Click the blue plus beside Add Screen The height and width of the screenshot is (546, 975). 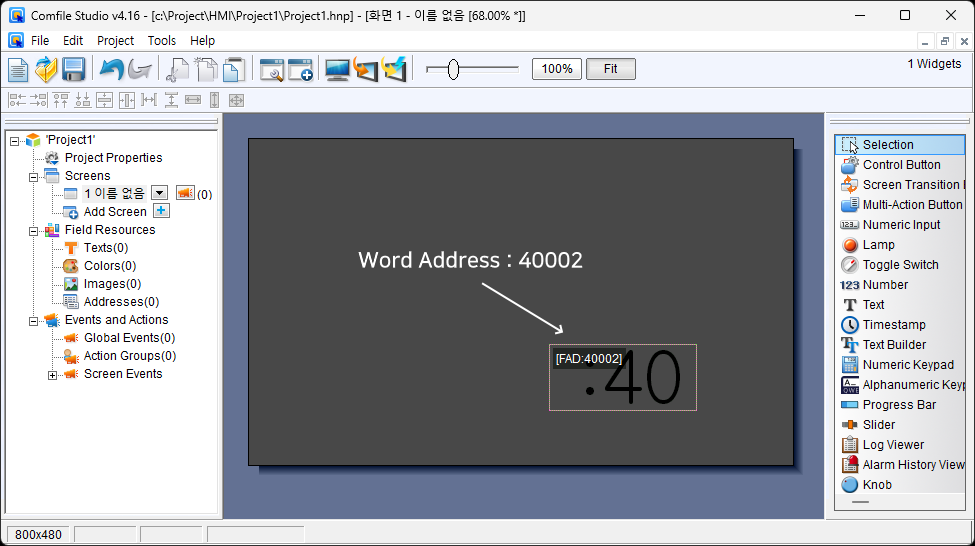pos(161,211)
